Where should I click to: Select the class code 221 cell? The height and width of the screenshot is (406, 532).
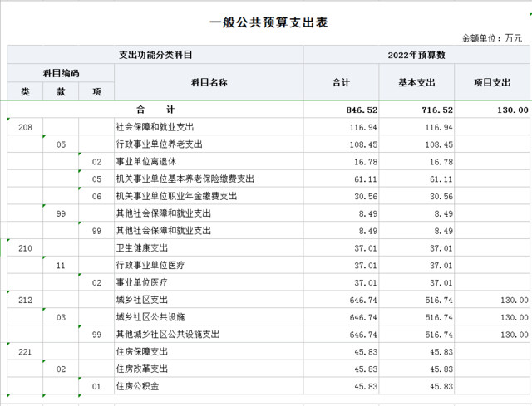[x=25, y=351]
